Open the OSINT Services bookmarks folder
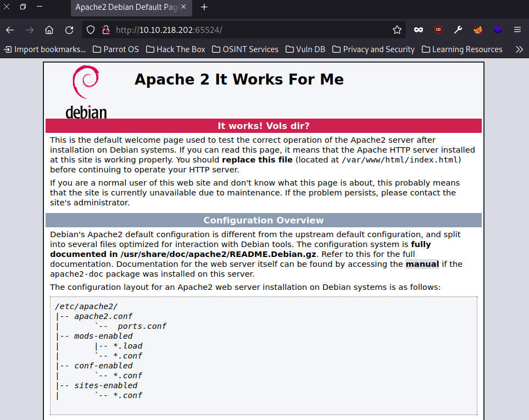 click(x=245, y=49)
